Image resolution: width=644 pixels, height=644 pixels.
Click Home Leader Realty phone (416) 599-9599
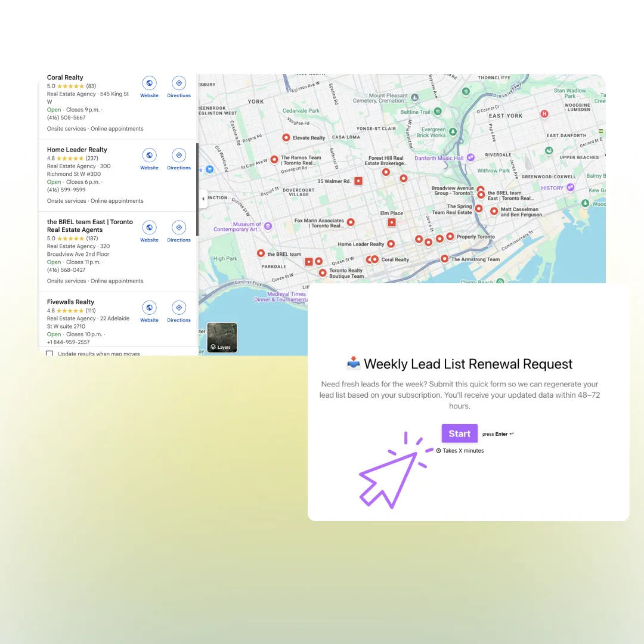tap(66, 190)
